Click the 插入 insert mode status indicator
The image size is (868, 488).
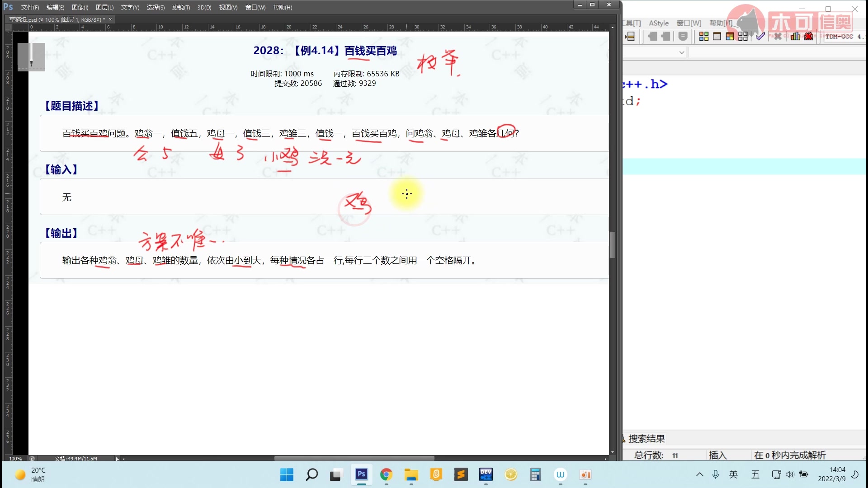(x=717, y=455)
